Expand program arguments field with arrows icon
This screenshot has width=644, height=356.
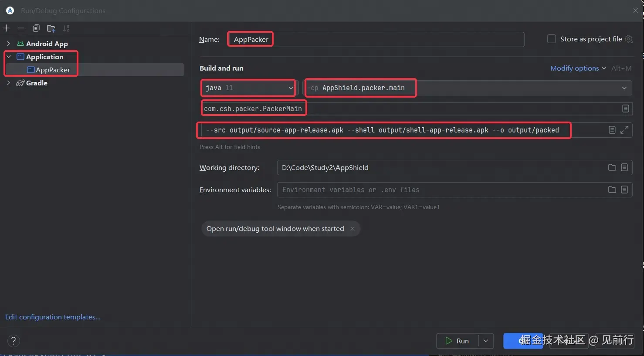click(624, 130)
